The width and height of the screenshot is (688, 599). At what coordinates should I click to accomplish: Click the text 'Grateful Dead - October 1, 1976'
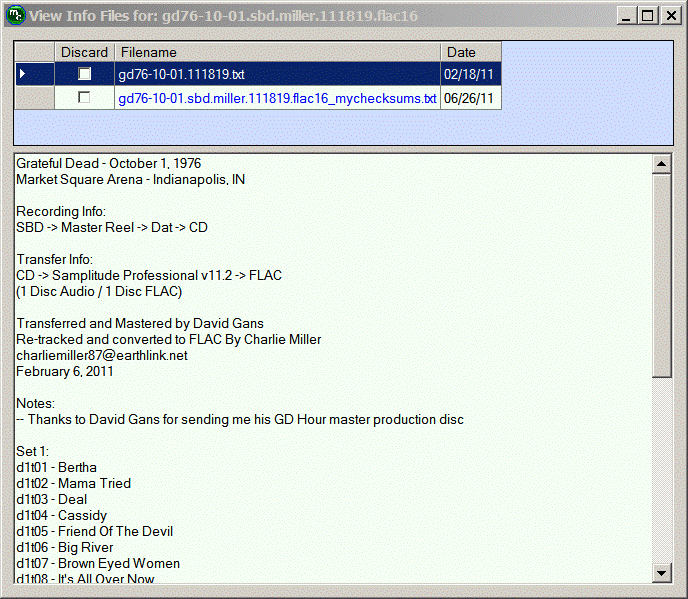[x=108, y=163]
